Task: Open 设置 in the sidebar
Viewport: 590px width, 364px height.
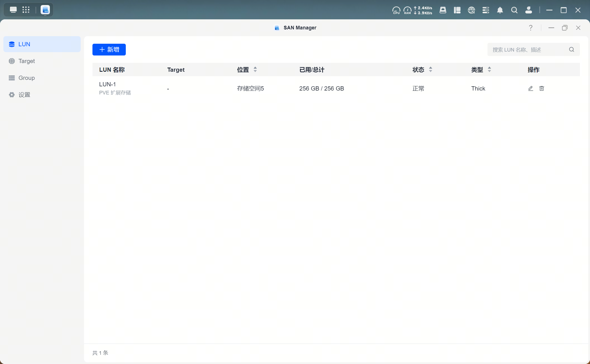Action: (24, 95)
